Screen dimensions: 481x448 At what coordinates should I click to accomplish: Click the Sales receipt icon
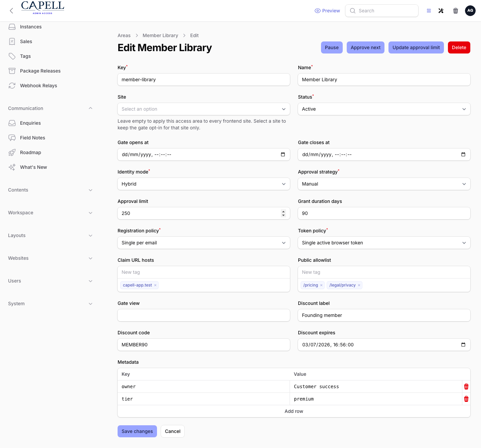[12, 41]
